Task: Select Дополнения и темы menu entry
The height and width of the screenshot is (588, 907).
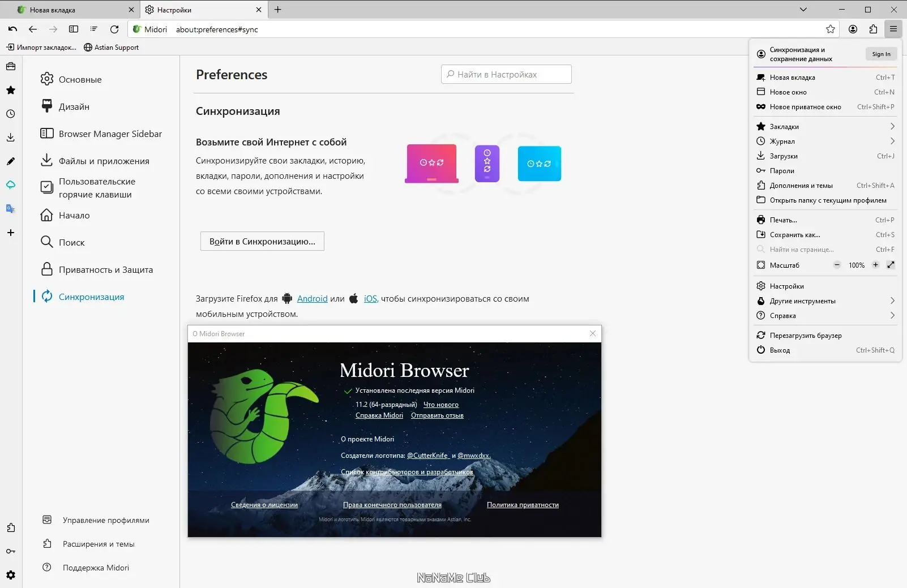Action: tap(825, 186)
